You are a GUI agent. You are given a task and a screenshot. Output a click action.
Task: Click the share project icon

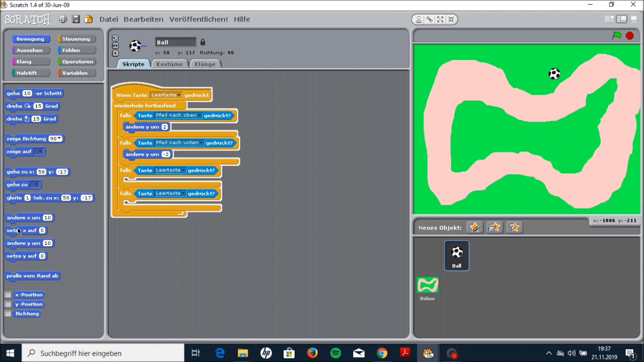[x=89, y=19]
